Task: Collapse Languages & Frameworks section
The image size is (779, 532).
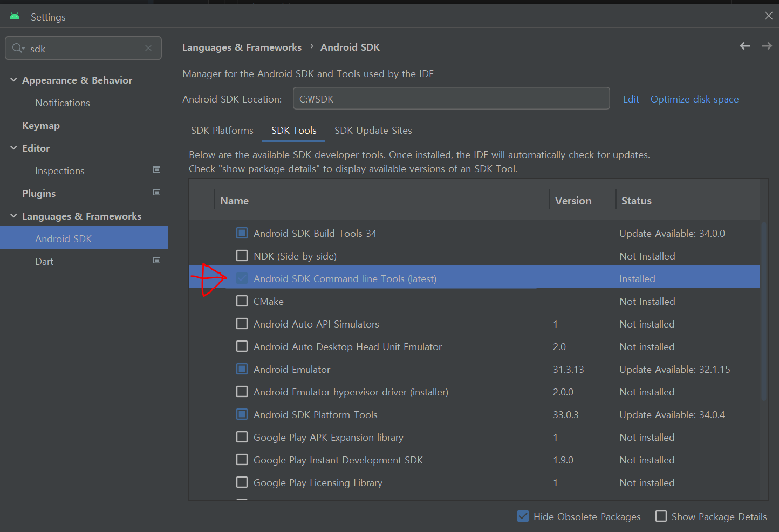Action: click(x=13, y=216)
